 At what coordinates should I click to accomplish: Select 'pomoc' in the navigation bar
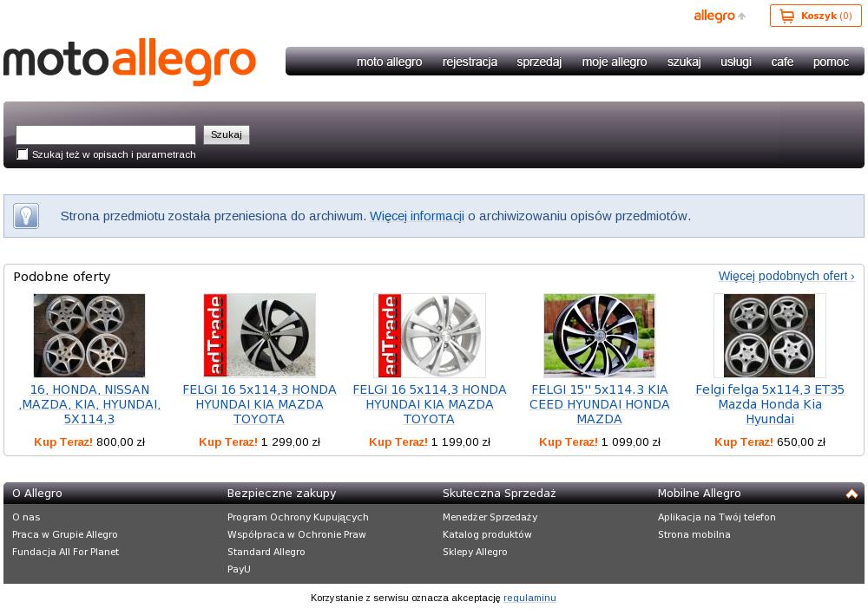click(x=831, y=62)
